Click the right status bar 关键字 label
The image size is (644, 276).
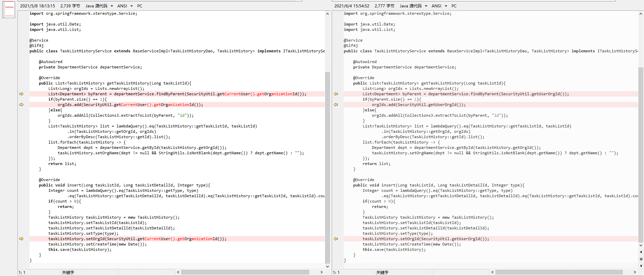382,272
